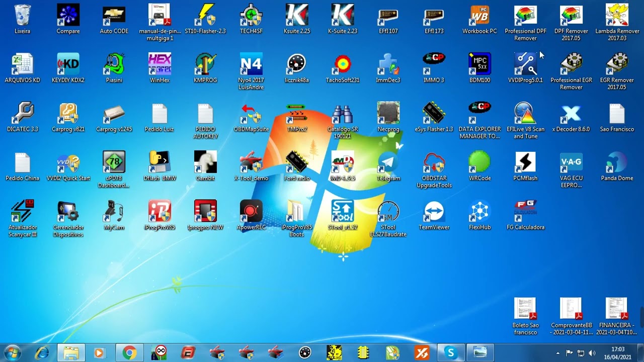The width and height of the screenshot is (644, 362).
Task: Select the Professional DPF Remover icon
Action: click(x=525, y=15)
